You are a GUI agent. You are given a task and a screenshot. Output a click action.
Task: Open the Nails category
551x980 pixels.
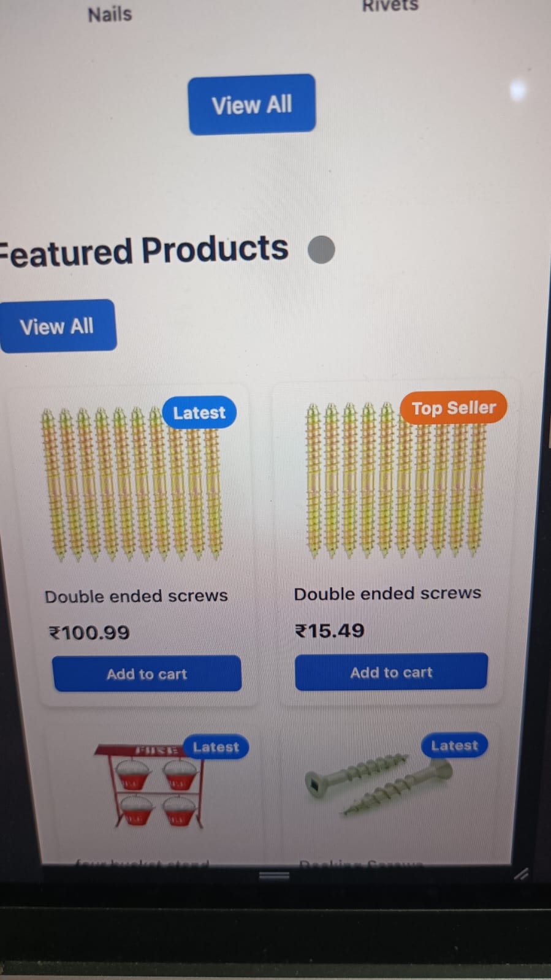[110, 14]
